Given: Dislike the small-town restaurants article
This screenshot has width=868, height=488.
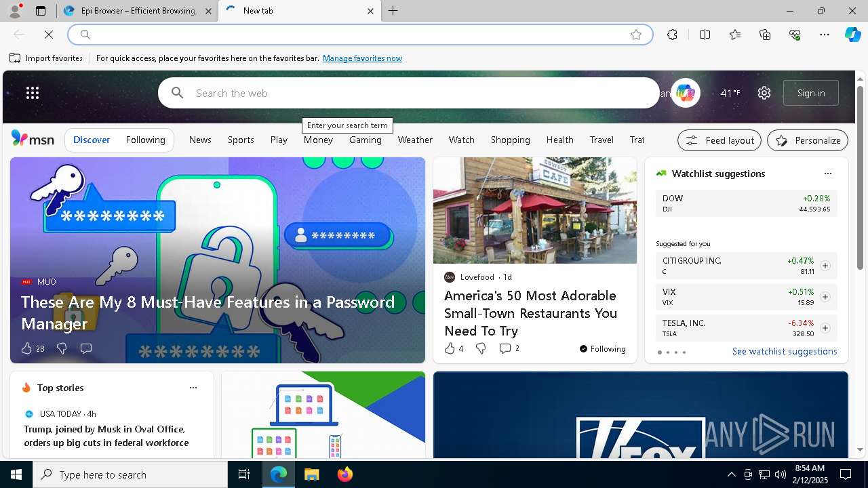Looking at the screenshot, I should 481,348.
